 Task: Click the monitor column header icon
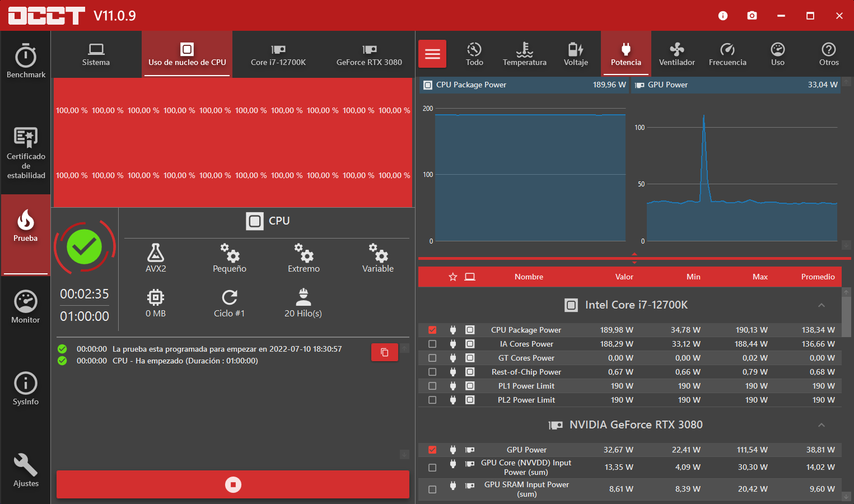pos(470,277)
